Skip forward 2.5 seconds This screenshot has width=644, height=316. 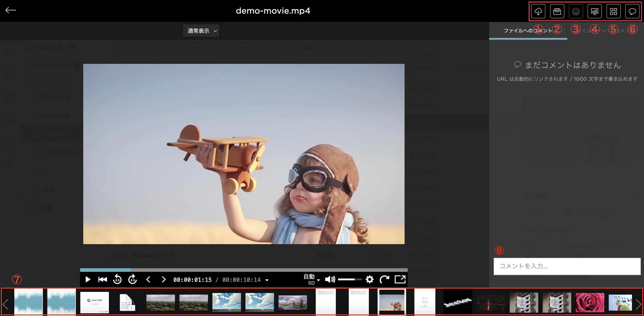[133, 279]
